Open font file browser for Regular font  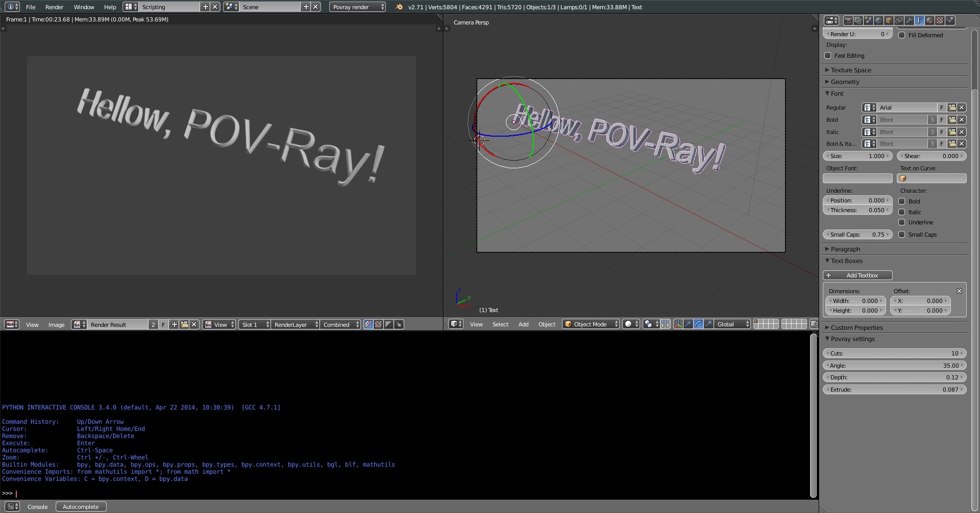point(952,108)
